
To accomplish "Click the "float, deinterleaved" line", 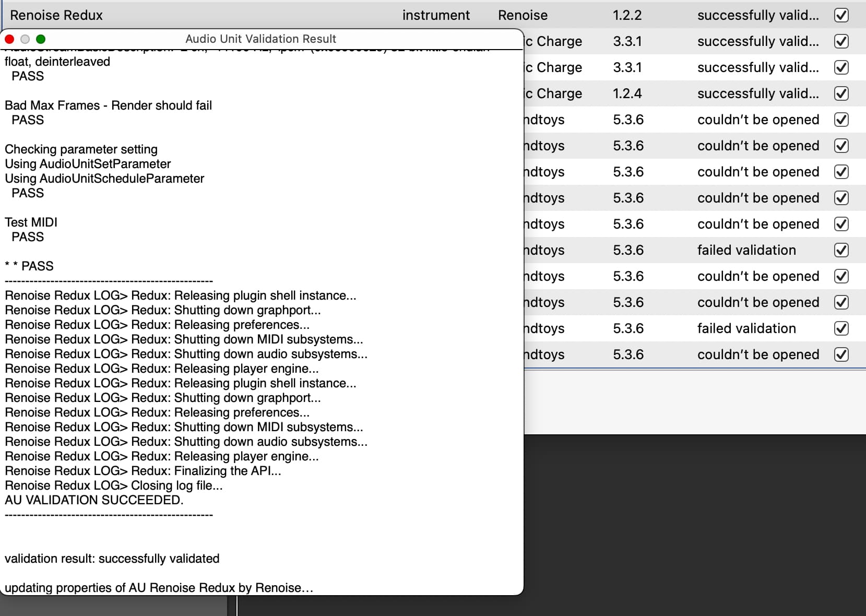I will 57,62.
